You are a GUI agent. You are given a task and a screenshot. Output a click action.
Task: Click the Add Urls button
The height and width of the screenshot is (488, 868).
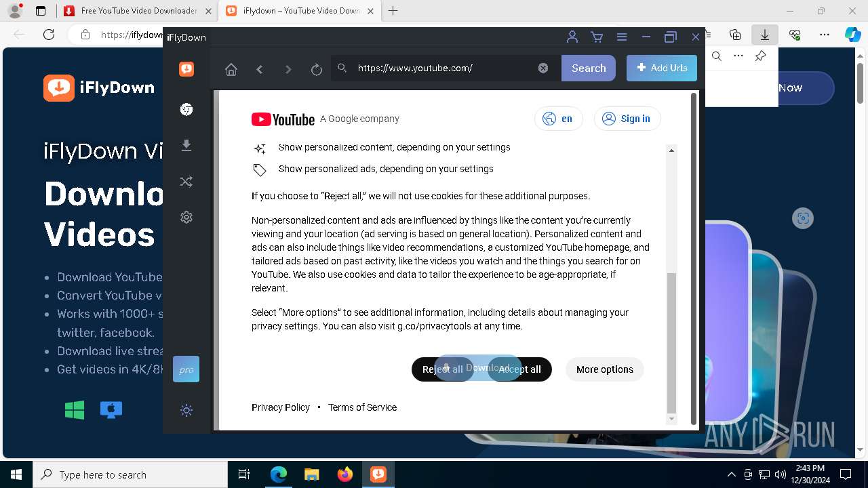point(662,68)
